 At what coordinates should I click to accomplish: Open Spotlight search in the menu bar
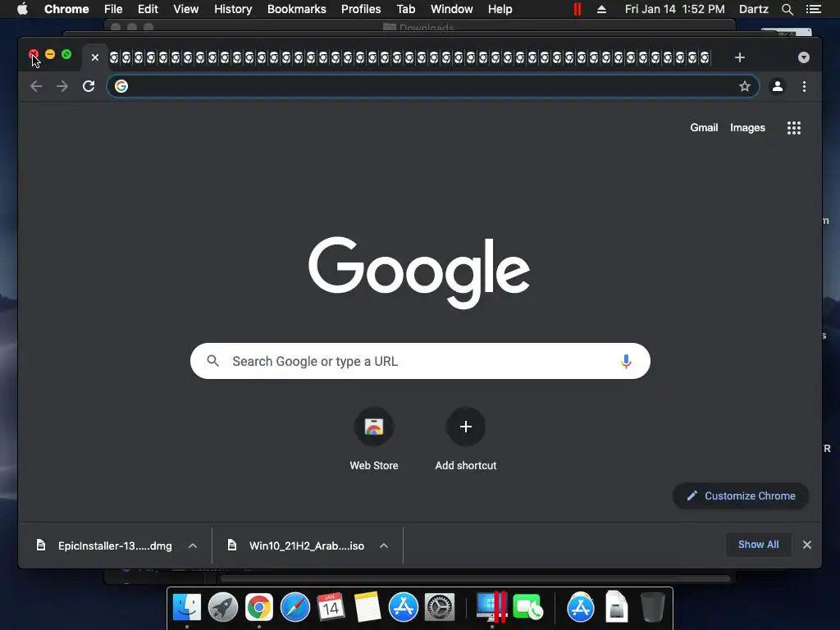787,9
